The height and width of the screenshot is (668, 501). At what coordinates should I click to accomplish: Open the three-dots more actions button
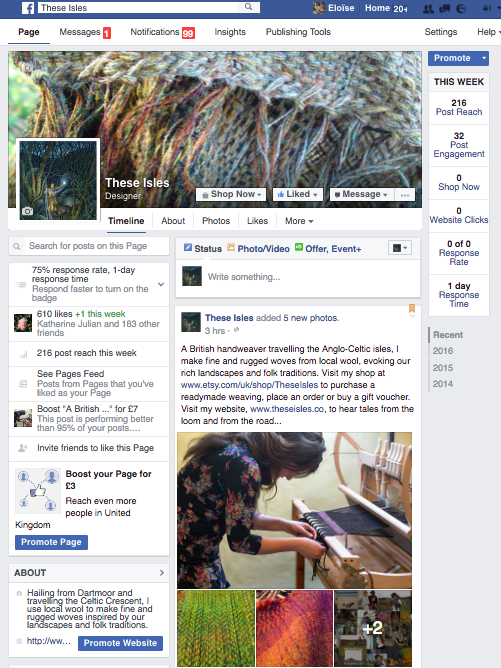405,195
